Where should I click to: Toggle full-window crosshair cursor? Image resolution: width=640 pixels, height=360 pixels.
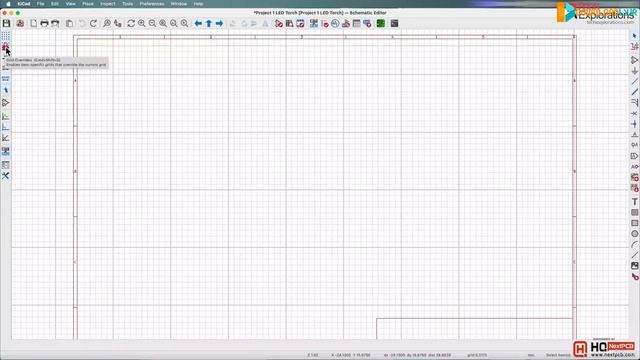(x=5, y=90)
